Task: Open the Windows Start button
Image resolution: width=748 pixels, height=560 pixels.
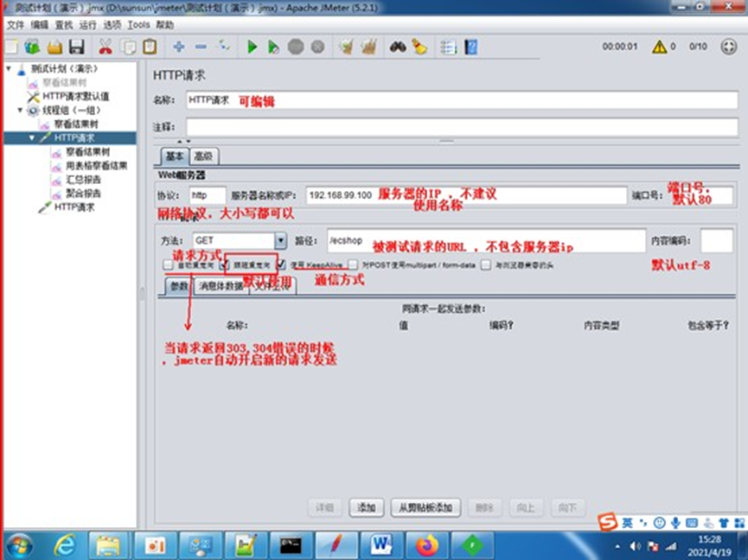Action: pyautogui.click(x=18, y=545)
